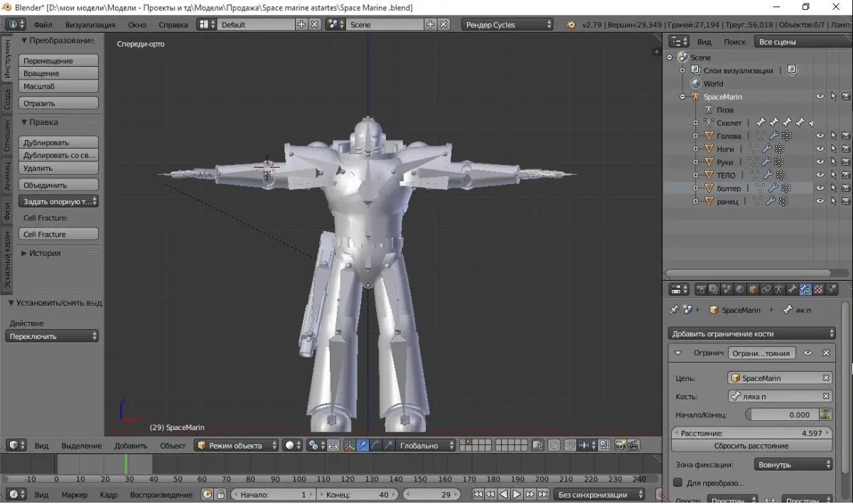Image resolution: width=853 pixels, height=504 pixels.
Task: Hide Голова object with eye icon
Action: click(x=820, y=136)
